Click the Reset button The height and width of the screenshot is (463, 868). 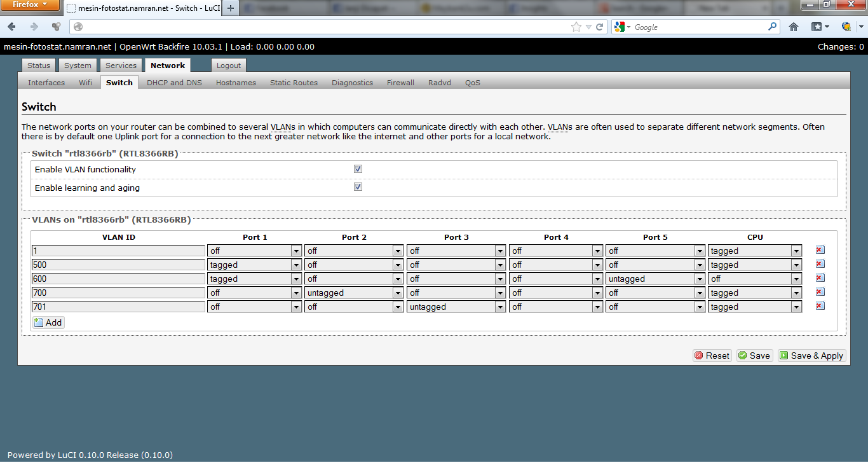click(x=712, y=356)
